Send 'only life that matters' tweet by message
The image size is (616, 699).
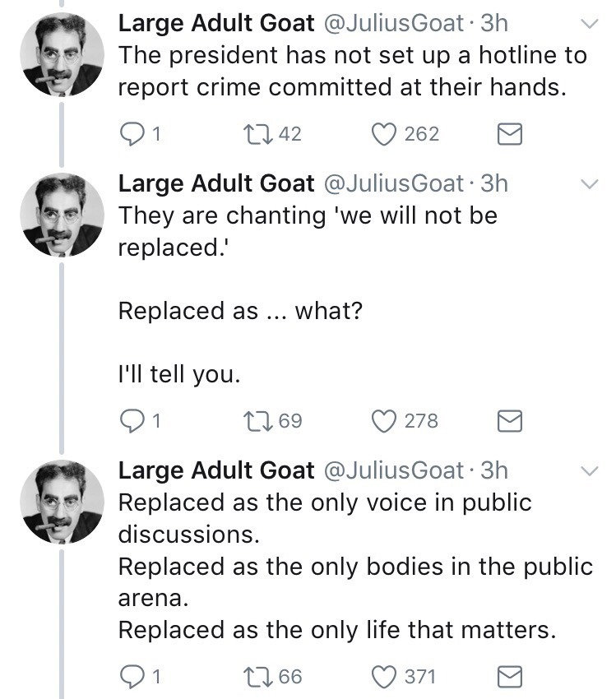click(x=512, y=677)
